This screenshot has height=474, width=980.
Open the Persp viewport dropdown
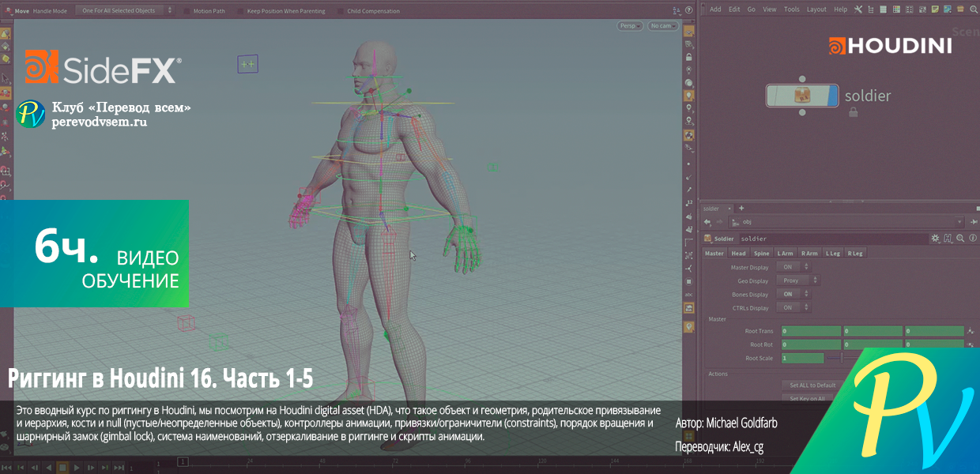(x=630, y=26)
